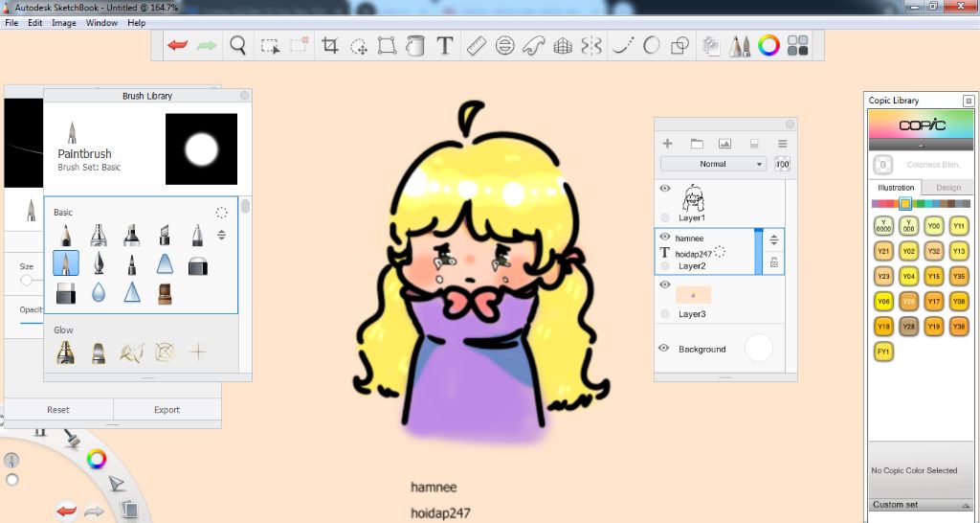Click the red Undo arrow in top toolbar

[x=177, y=46]
